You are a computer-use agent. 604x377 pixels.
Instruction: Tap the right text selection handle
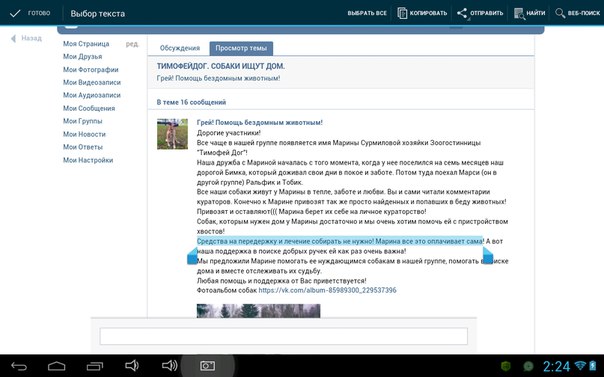pos(488,256)
